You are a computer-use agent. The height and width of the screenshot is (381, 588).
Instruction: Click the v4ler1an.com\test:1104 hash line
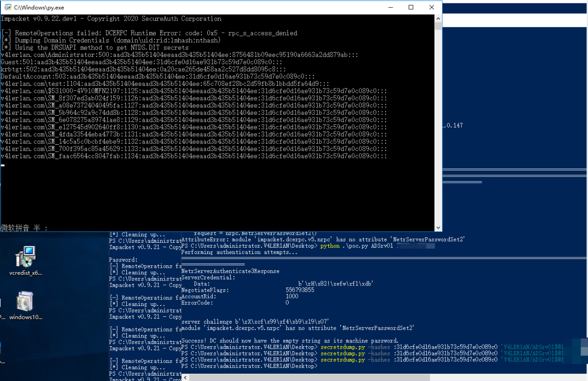point(165,84)
